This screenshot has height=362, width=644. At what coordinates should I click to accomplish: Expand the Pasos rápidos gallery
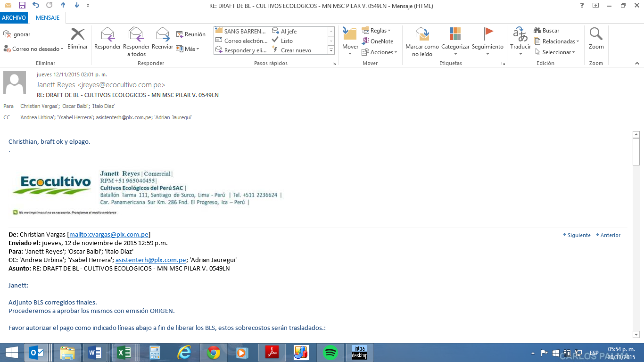(x=331, y=50)
